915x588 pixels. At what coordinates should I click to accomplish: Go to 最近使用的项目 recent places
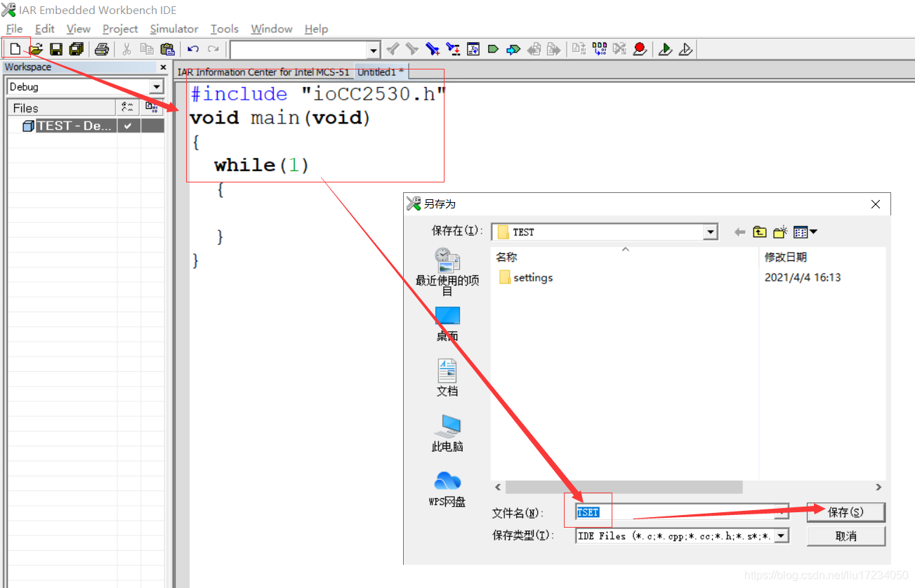click(x=447, y=272)
